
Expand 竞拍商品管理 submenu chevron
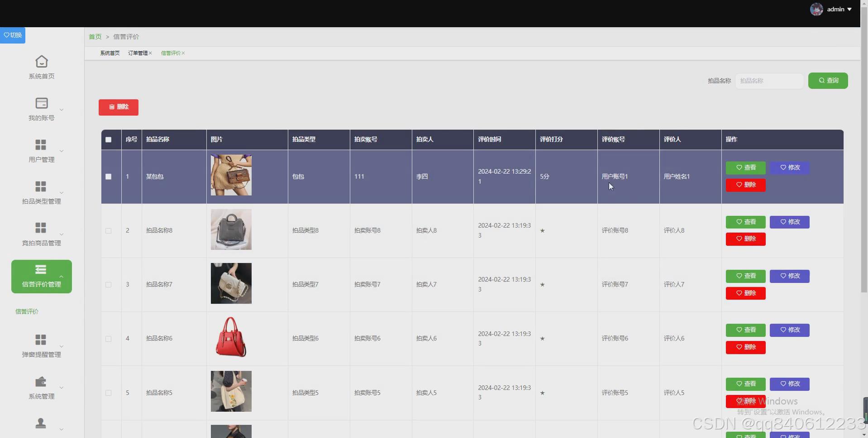click(62, 234)
